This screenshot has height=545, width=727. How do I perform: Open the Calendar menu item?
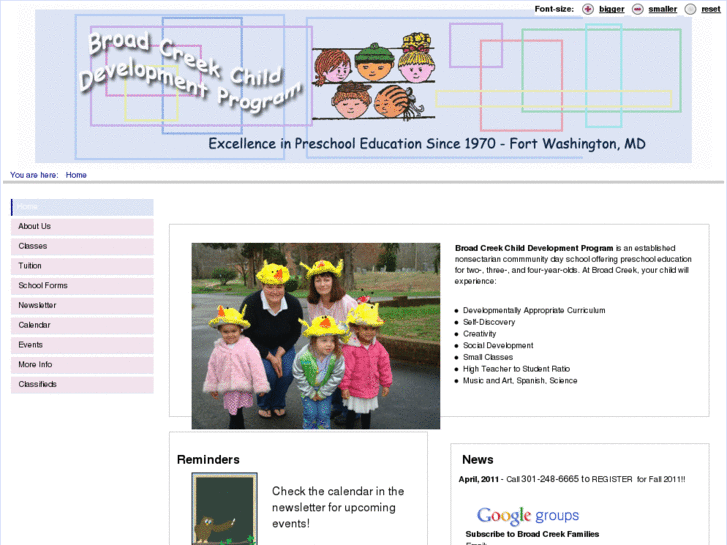[x=82, y=326]
